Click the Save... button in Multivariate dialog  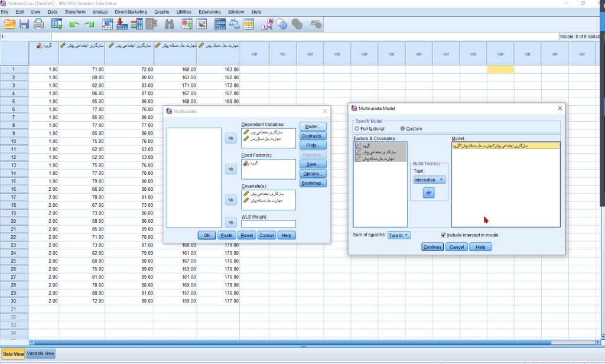click(x=313, y=164)
